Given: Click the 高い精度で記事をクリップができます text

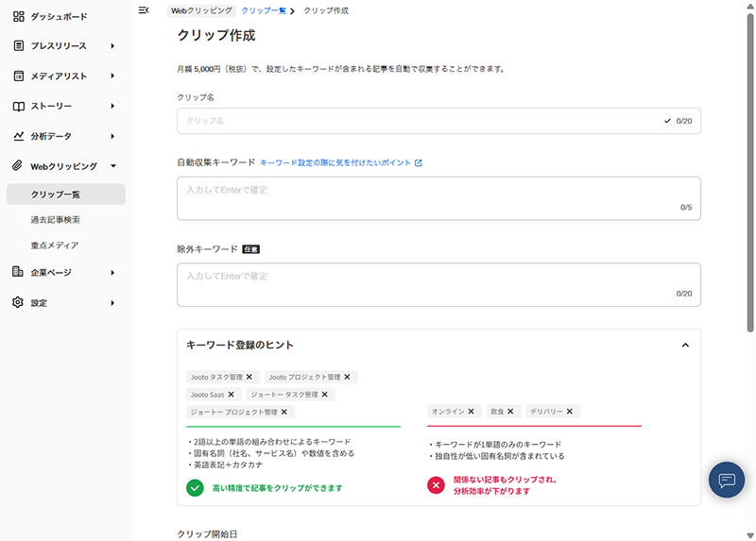Looking at the screenshot, I should coord(277,488).
